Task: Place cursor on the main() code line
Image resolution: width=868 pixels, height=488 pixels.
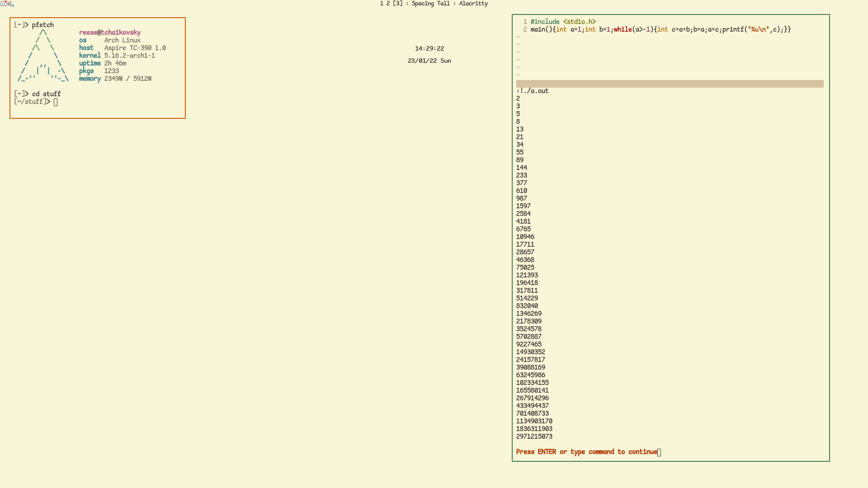Action: click(x=660, y=29)
